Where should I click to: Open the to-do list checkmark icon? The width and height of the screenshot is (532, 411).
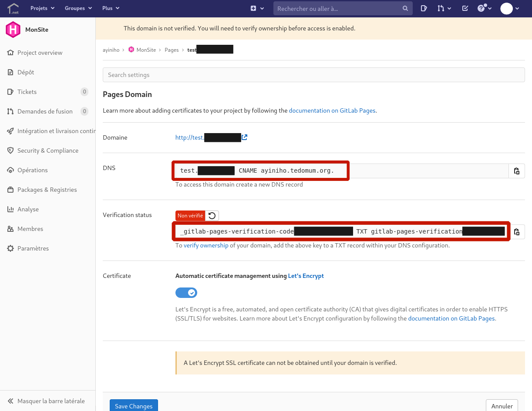(x=465, y=8)
